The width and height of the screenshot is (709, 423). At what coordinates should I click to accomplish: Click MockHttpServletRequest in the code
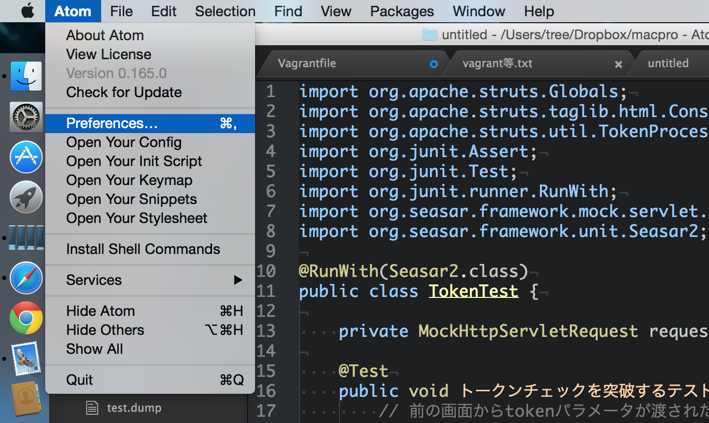528,331
